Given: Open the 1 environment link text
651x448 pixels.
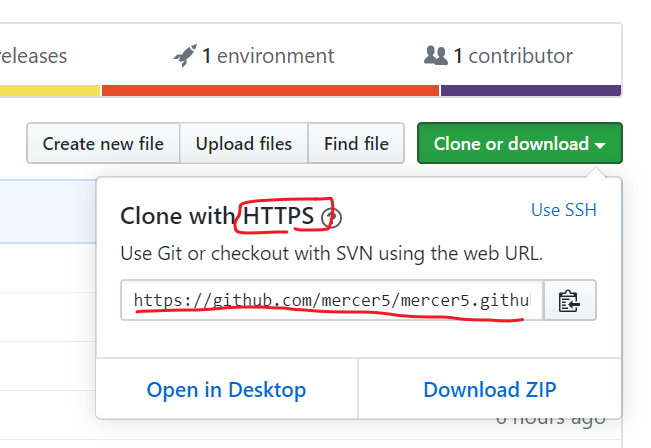Looking at the screenshot, I should 268,56.
